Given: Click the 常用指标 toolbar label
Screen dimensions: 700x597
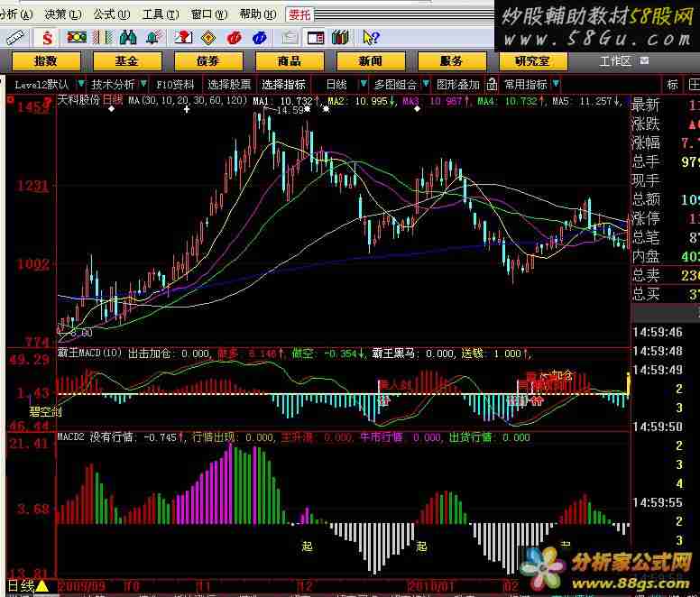Looking at the screenshot, I should [x=526, y=85].
